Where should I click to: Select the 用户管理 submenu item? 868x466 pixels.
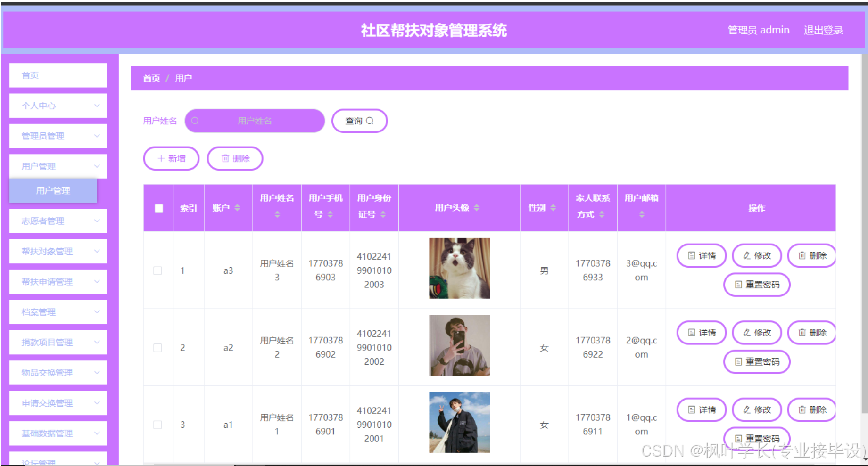coord(53,191)
